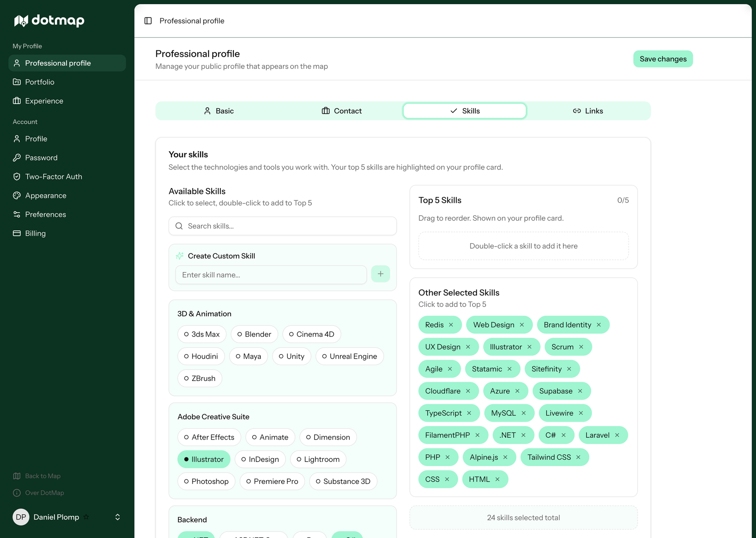
Task: Switch to the Links tab
Action: (x=588, y=111)
